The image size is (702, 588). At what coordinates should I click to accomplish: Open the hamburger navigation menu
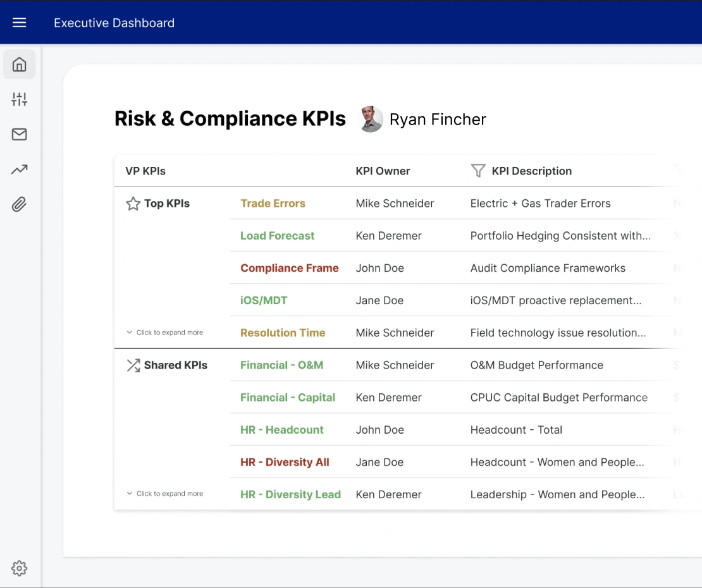(x=20, y=23)
